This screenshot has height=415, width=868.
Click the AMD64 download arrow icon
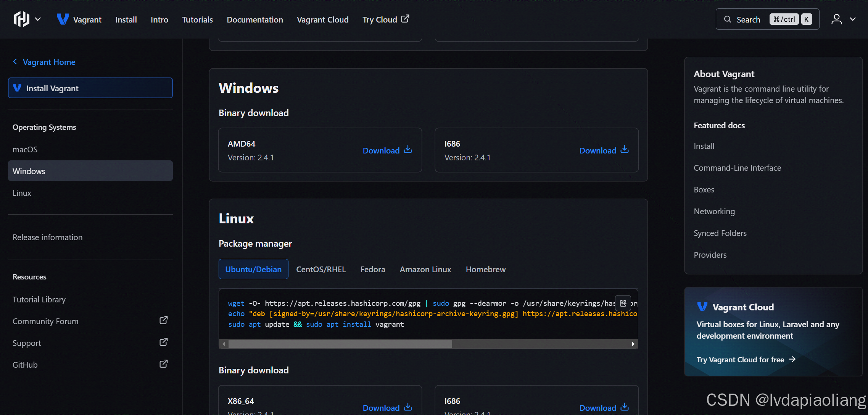[408, 149]
